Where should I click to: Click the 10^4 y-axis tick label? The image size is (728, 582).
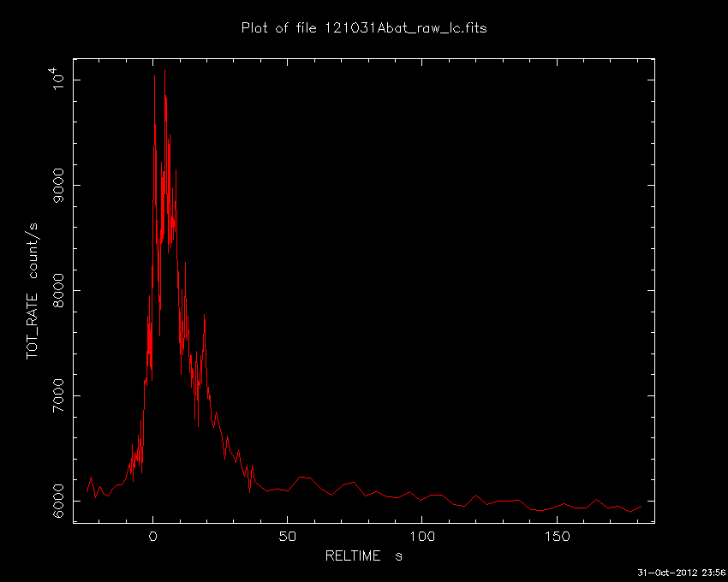[60, 79]
